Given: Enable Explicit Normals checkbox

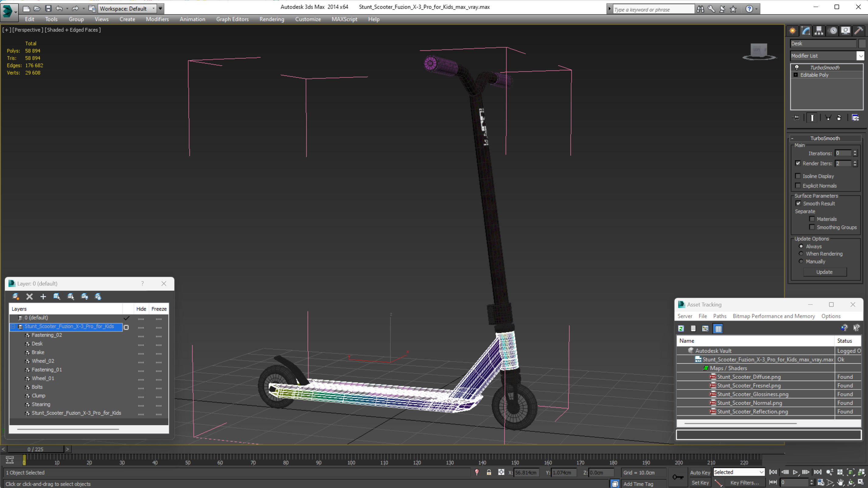Looking at the screenshot, I should pyautogui.click(x=798, y=185).
